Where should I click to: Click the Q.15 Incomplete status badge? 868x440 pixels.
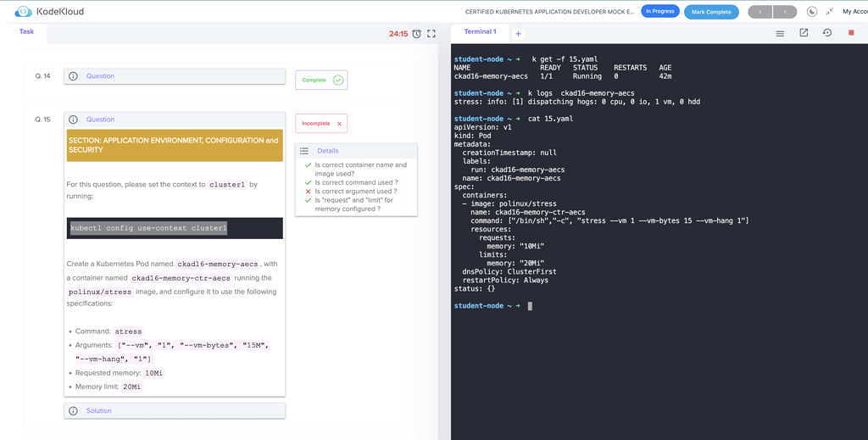(x=321, y=124)
